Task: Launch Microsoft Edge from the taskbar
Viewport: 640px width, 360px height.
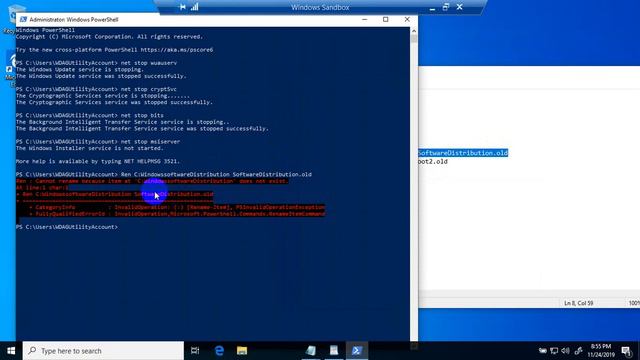Action: [219, 351]
